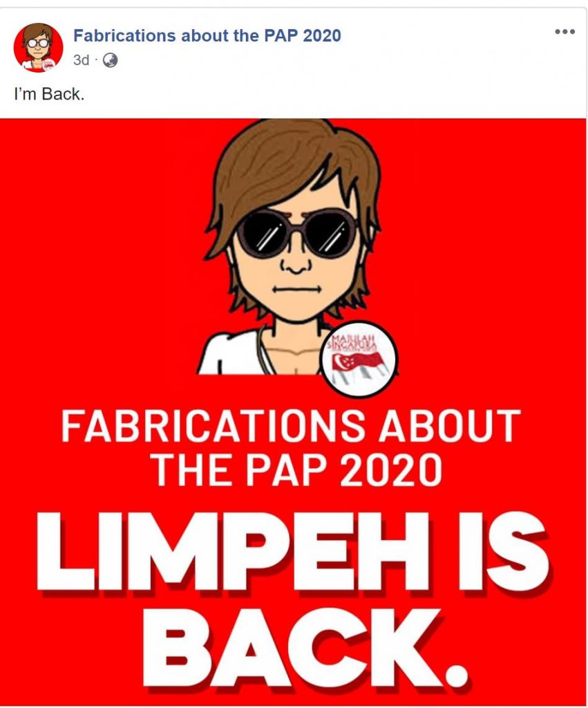Click the LIMPEH IS bold headline
Image resolution: width=588 pixels, height=708 pixels.
tap(292, 551)
